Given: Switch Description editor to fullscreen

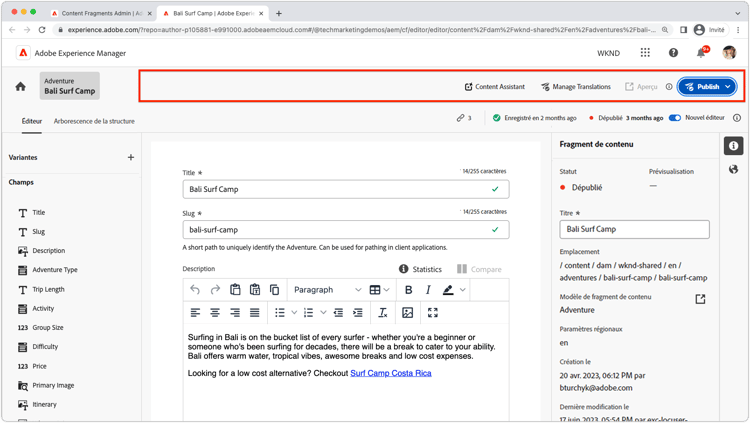Looking at the screenshot, I should (433, 312).
